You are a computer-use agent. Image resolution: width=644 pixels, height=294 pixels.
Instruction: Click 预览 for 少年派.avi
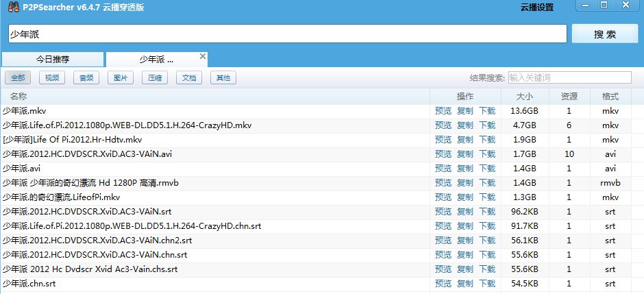pyautogui.click(x=443, y=169)
